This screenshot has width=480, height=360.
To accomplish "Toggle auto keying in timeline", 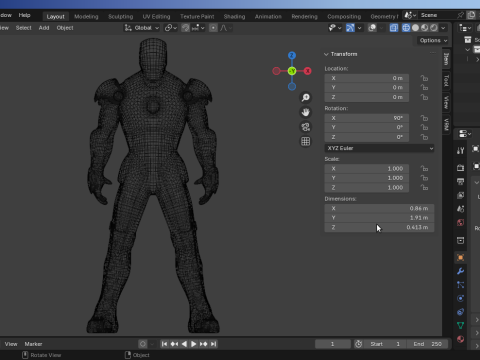I will (x=143, y=344).
